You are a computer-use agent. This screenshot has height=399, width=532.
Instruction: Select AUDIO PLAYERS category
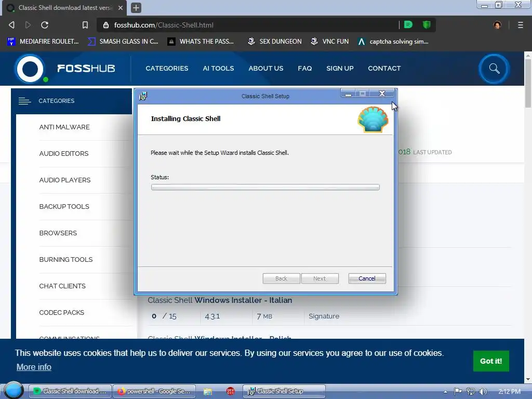[65, 180]
